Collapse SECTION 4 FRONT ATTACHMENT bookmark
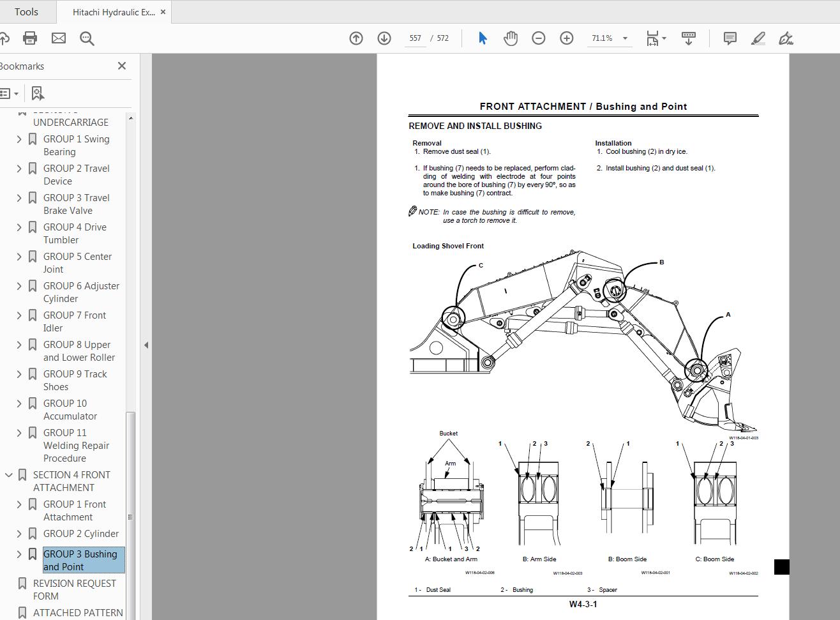Image resolution: width=840 pixels, height=620 pixels. [8, 474]
